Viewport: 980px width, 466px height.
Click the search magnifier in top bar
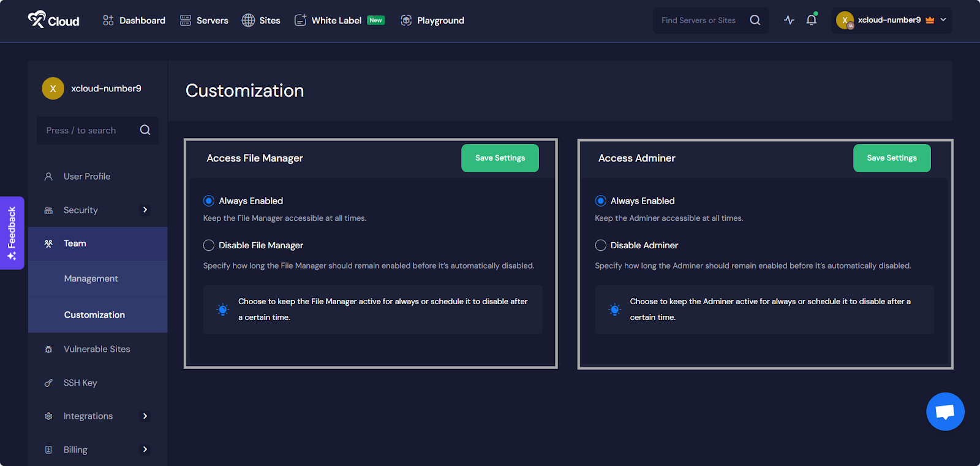(755, 20)
